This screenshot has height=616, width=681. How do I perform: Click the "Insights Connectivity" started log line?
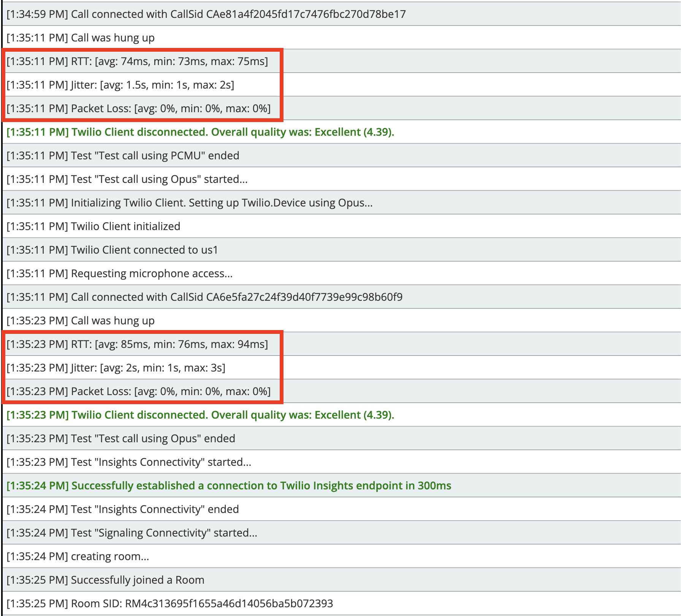[129, 462]
